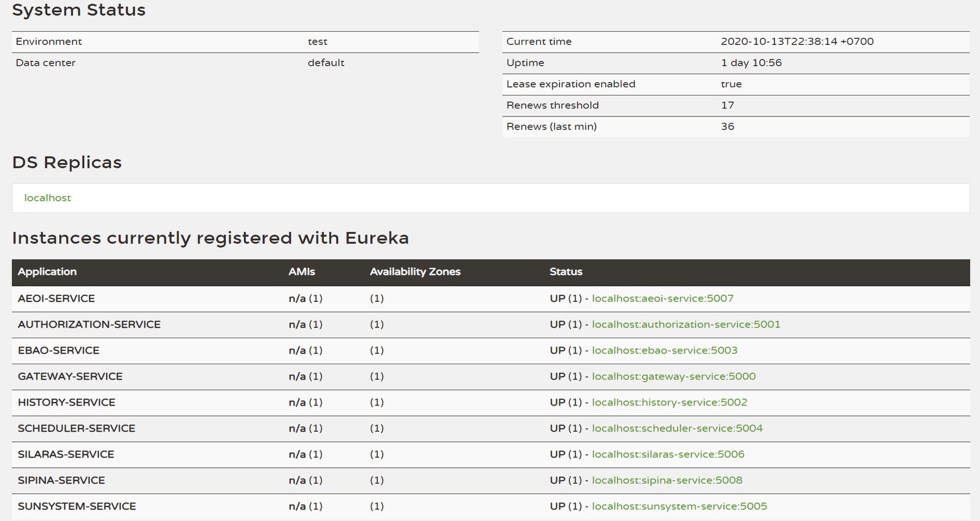Open localhost:sunsystem-service:5005 instance link
Screen dimensions: 980x521
(x=679, y=506)
